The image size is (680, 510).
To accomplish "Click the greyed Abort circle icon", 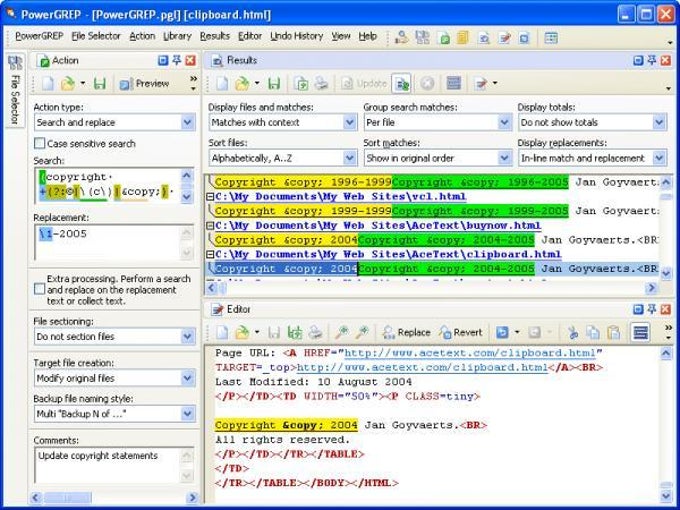I will [427, 83].
